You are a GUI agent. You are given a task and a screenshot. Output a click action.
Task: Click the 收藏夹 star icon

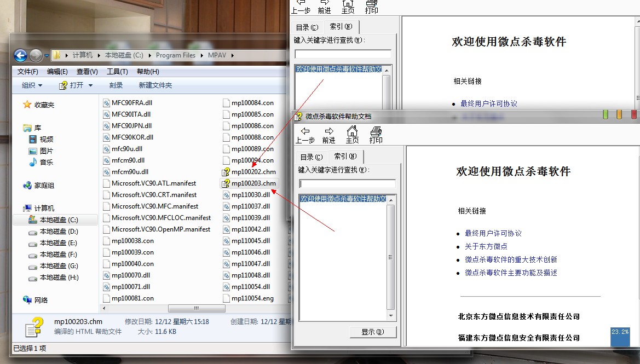coord(27,105)
